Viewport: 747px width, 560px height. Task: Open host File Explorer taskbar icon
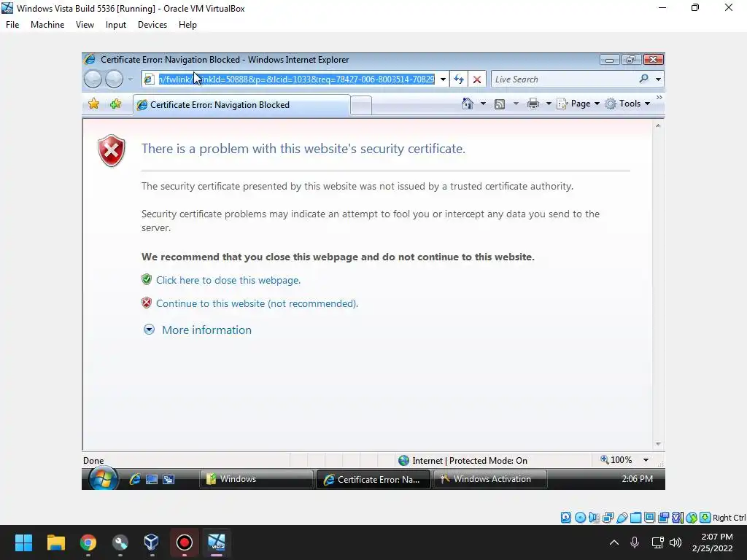tap(55, 542)
